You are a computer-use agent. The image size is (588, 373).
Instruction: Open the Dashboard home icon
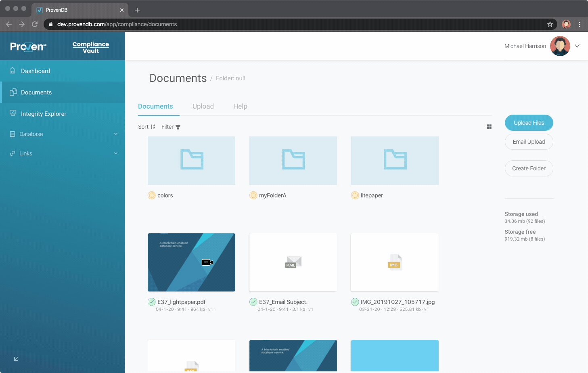pyautogui.click(x=13, y=71)
